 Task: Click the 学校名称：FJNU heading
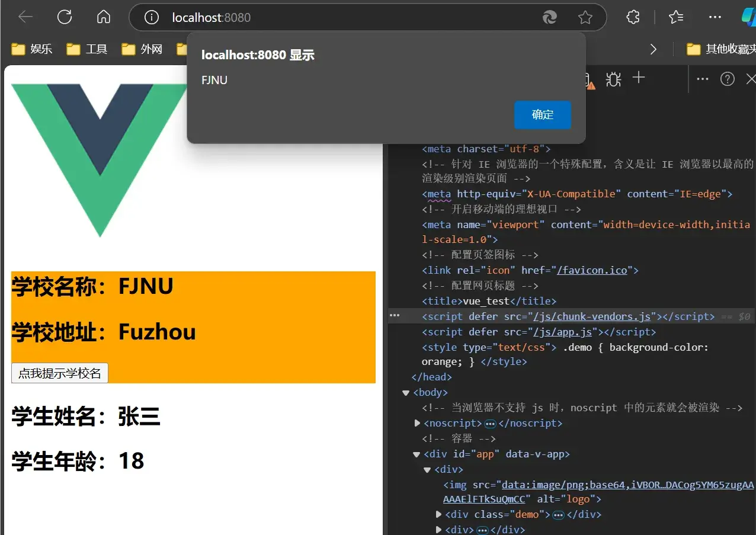(x=92, y=286)
